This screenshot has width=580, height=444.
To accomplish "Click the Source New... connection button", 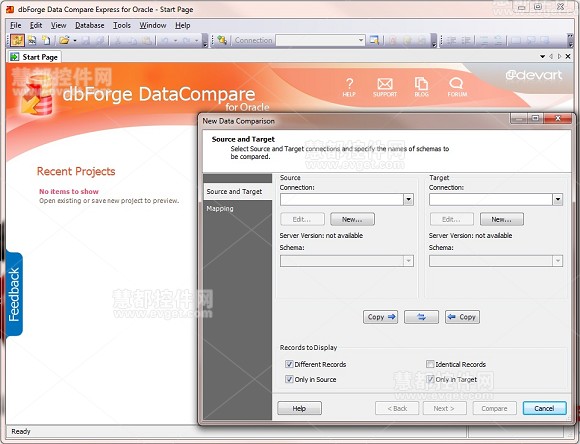I will point(352,219).
